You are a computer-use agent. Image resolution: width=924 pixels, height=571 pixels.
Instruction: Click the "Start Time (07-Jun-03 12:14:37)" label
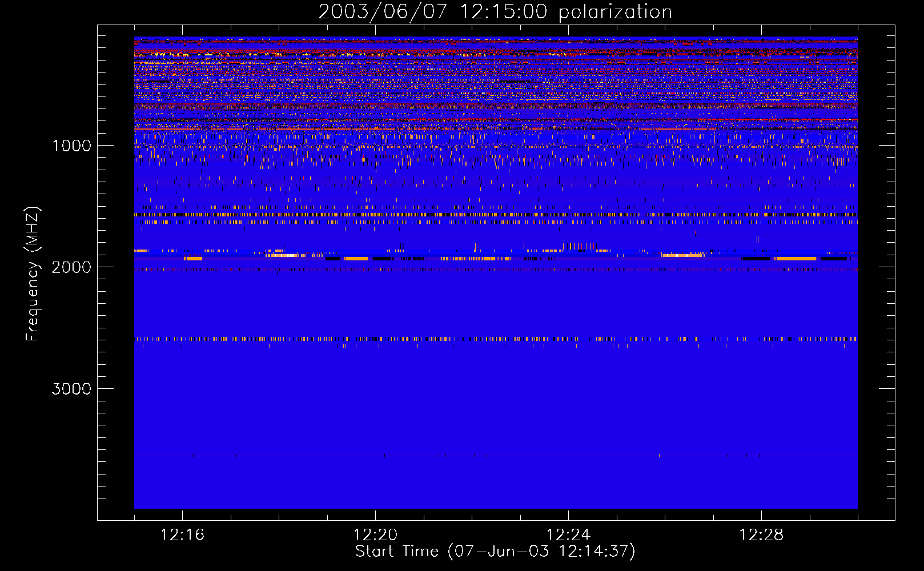click(495, 552)
